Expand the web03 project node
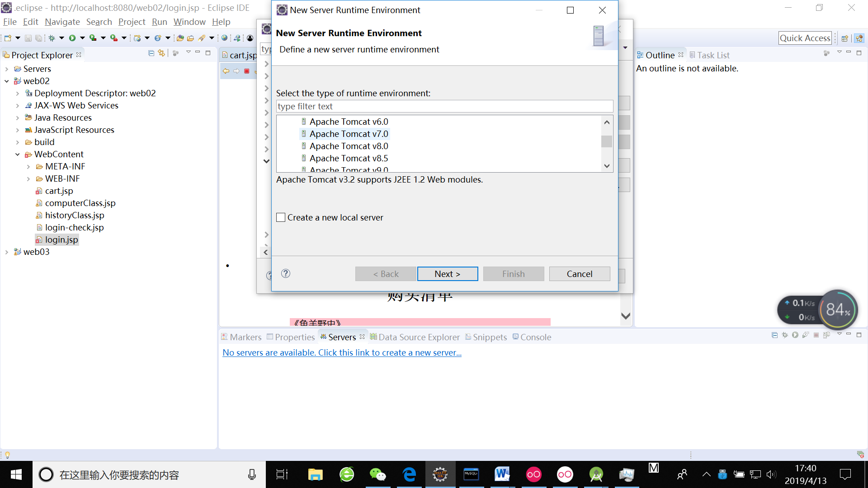Image resolution: width=868 pixels, height=488 pixels. pos(7,252)
